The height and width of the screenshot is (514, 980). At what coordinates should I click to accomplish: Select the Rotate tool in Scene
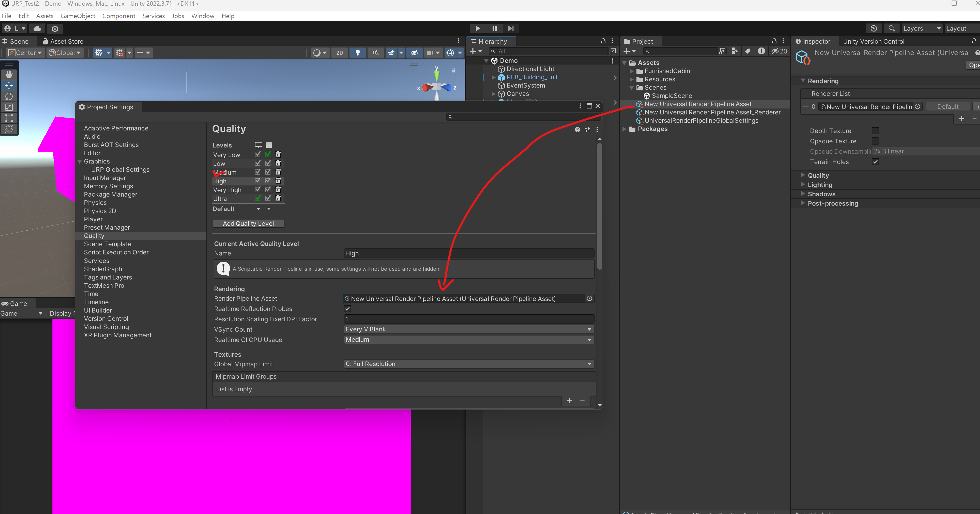point(9,96)
